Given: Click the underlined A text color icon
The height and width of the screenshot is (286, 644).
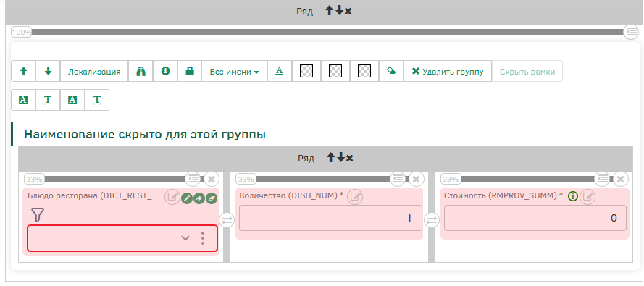Looking at the screenshot, I should 279,71.
